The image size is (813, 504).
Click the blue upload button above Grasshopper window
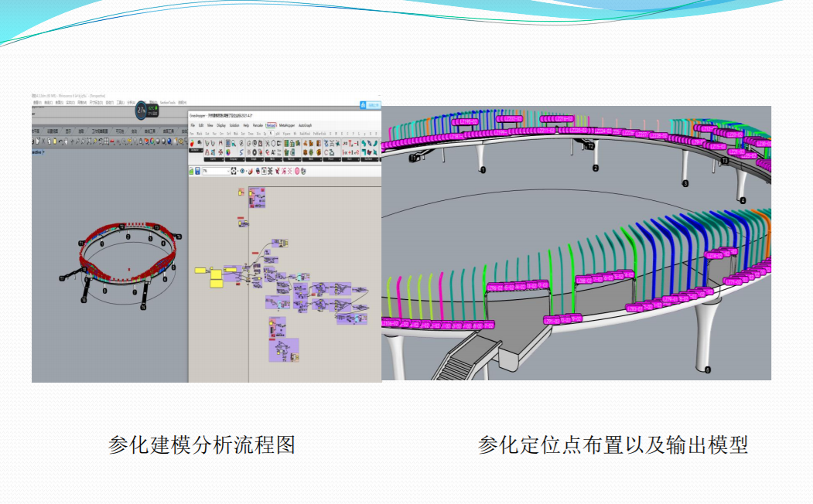click(x=371, y=104)
